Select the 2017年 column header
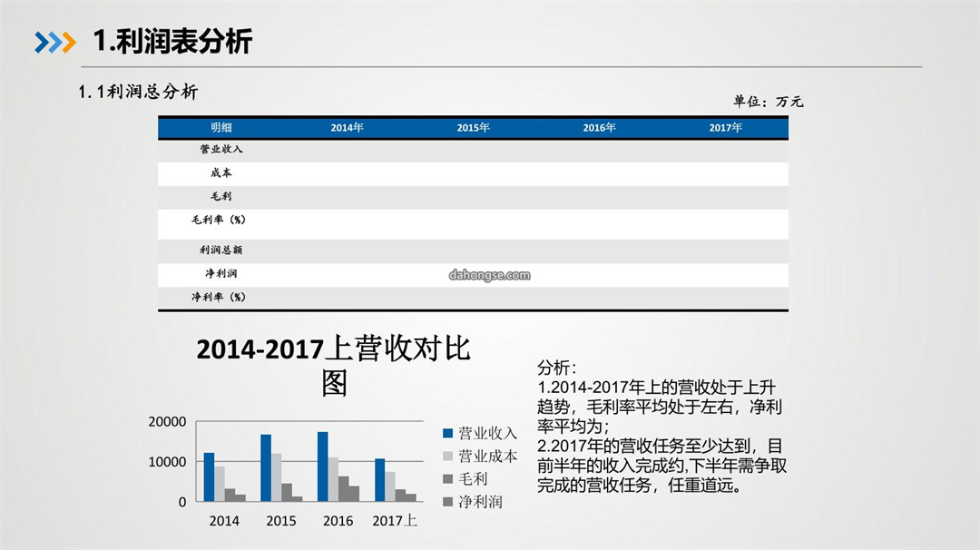 click(x=726, y=127)
